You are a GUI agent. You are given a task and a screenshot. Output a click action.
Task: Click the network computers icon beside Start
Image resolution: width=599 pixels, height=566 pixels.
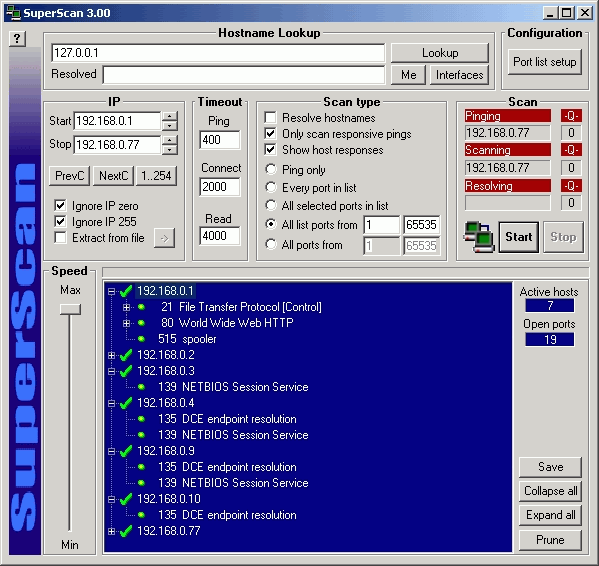(x=478, y=237)
